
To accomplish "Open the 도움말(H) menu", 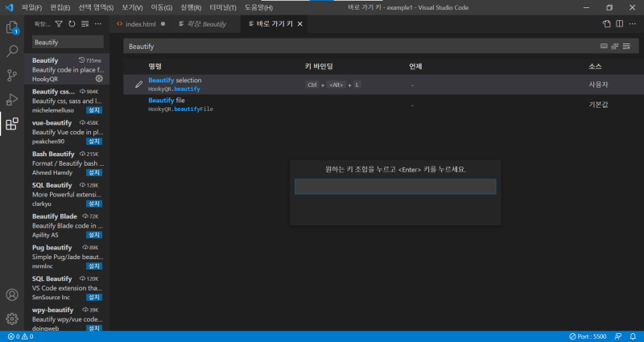I will 258,7.
